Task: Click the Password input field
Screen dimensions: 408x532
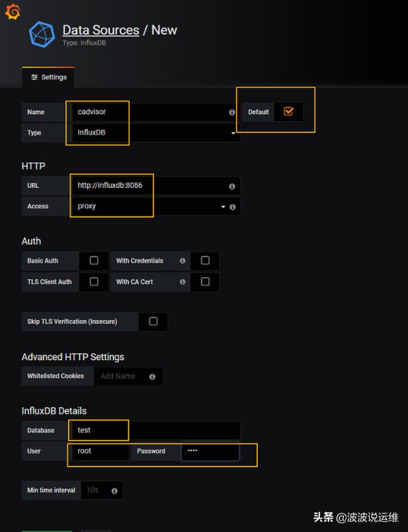Action: pos(210,451)
